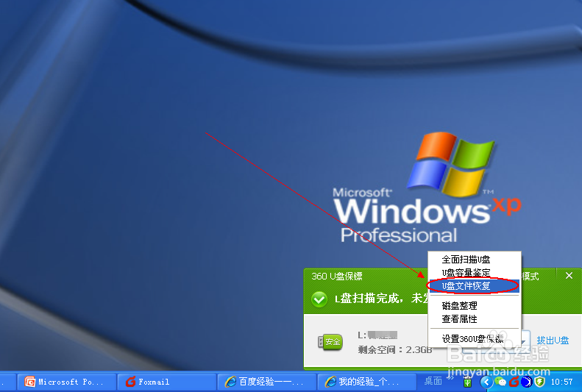The image size is (582, 392).
Task: Click the 拔出U盘 link
Action: 553,340
